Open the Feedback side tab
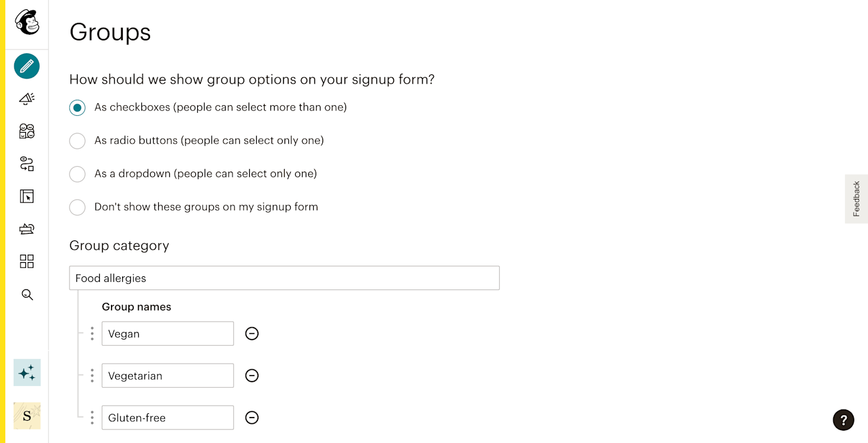Viewport: 868px width, 443px height. [856, 199]
